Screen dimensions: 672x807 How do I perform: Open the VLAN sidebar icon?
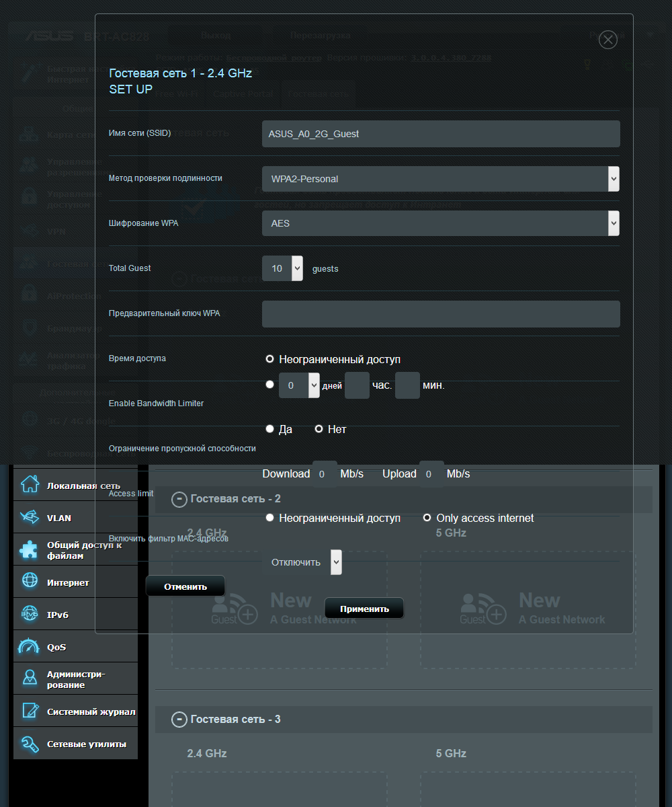[30, 517]
